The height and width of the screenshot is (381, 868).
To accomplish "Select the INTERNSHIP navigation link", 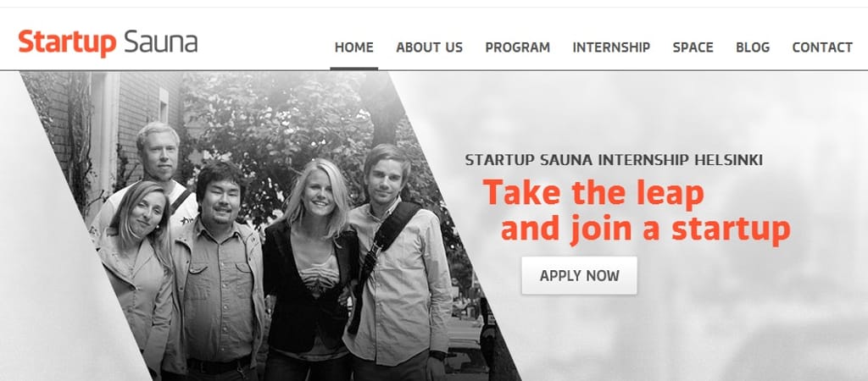I will (x=611, y=47).
